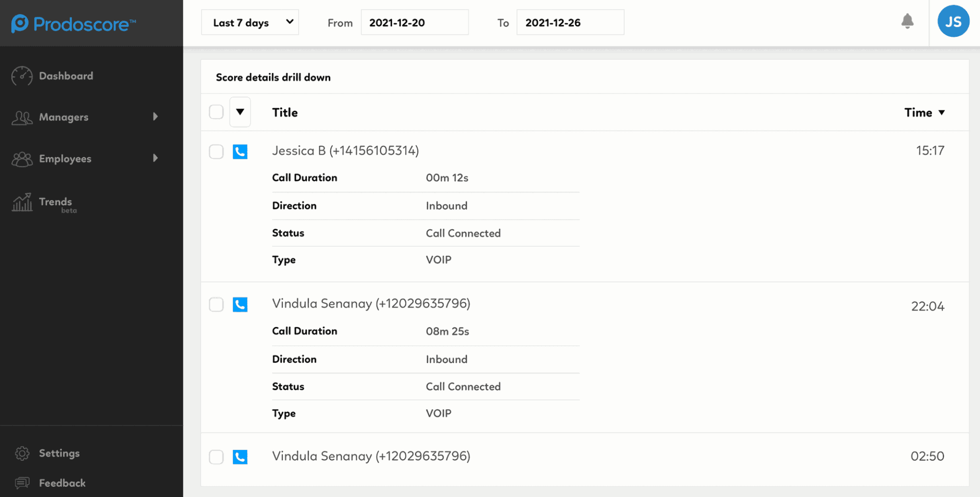Click the 15:17 time value
Viewport: 980px width, 497px height.
click(x=930, y=151)
